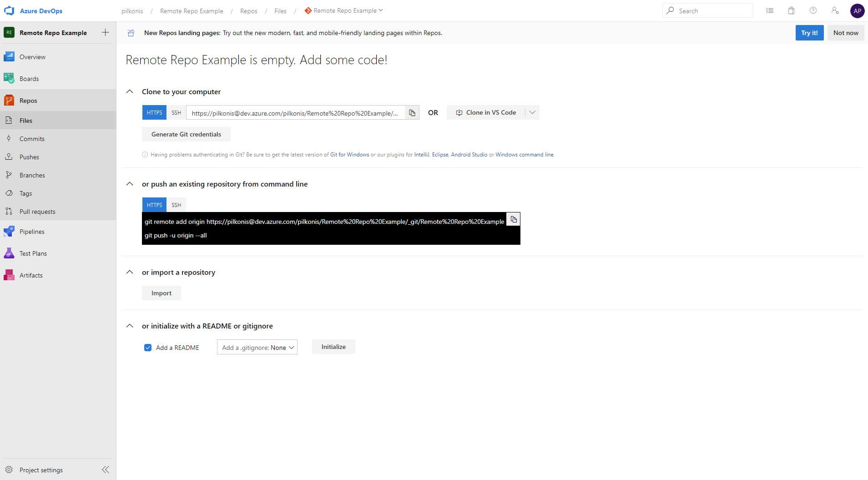Viewport: 868px width, 480px height.
Task: Select SSH tab in push section
Action: tap(177, 205)
